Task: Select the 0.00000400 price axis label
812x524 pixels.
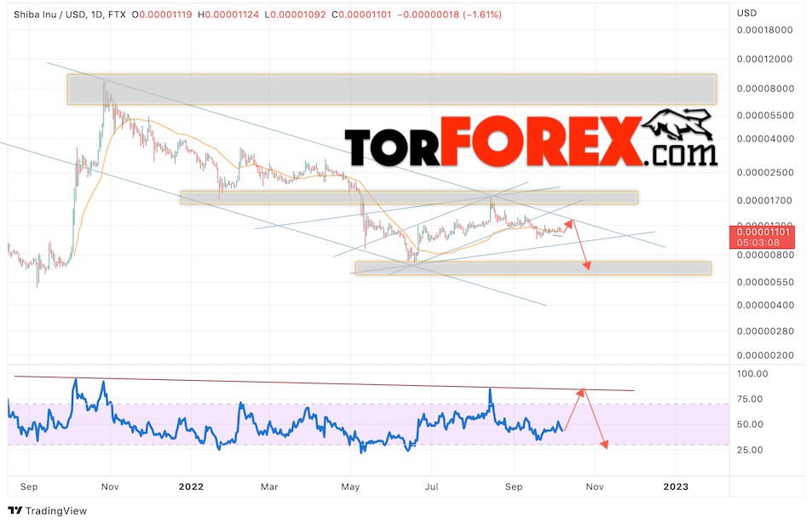Action: point(765,305)
